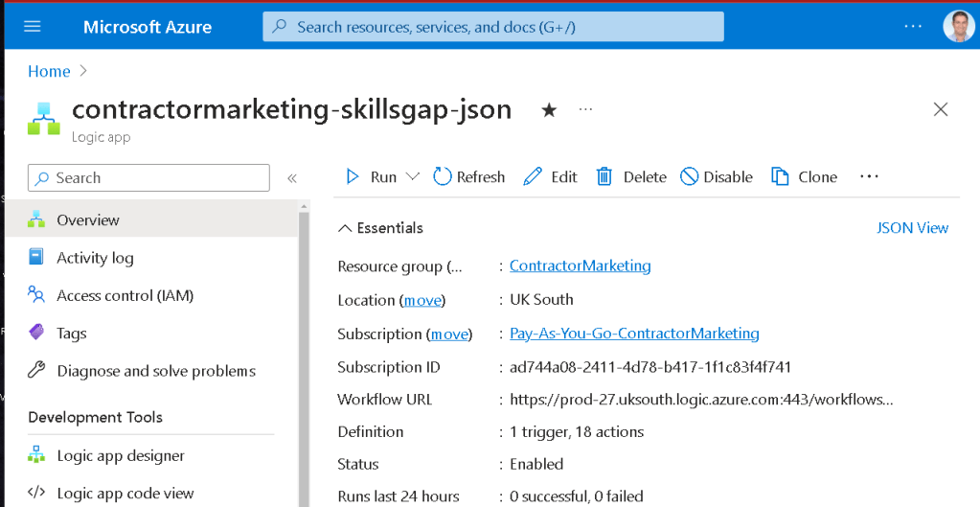The image size is (980, 507).
Task: Open the Run dropdown arrow
Action: (x=413, y=177)
